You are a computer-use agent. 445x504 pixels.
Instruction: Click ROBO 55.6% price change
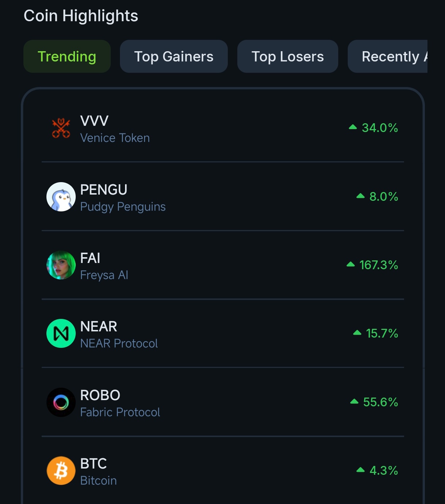point(380,402)
